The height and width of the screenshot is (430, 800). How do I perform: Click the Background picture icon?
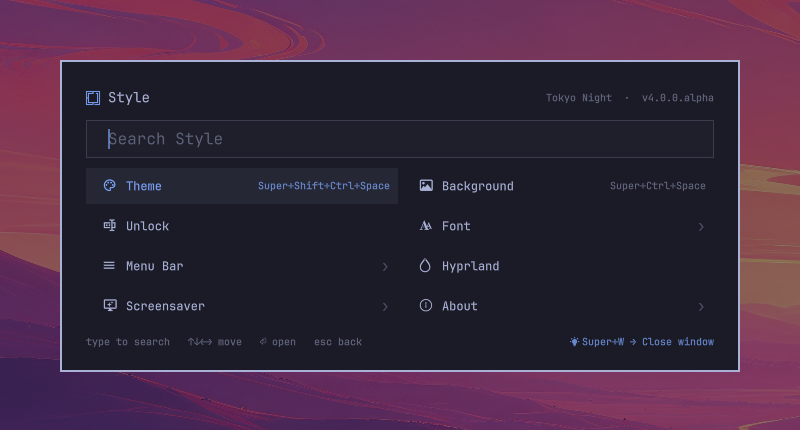tap(426, 185)
